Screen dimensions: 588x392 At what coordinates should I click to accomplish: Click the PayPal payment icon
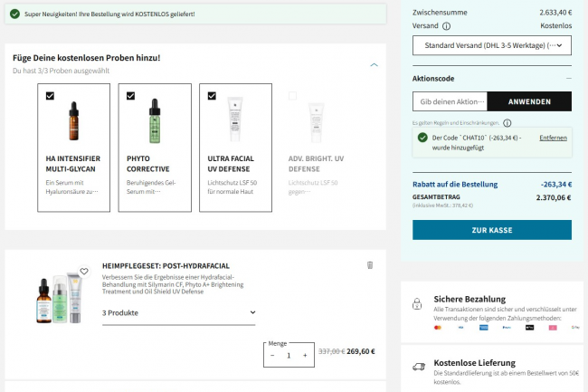tap(507, 327)
